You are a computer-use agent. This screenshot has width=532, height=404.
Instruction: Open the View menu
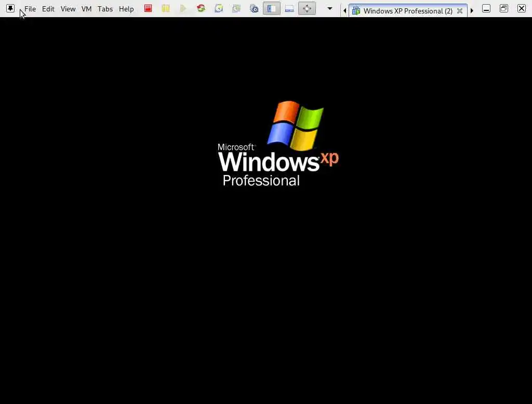pyautogui.click(x=68, y=9)
